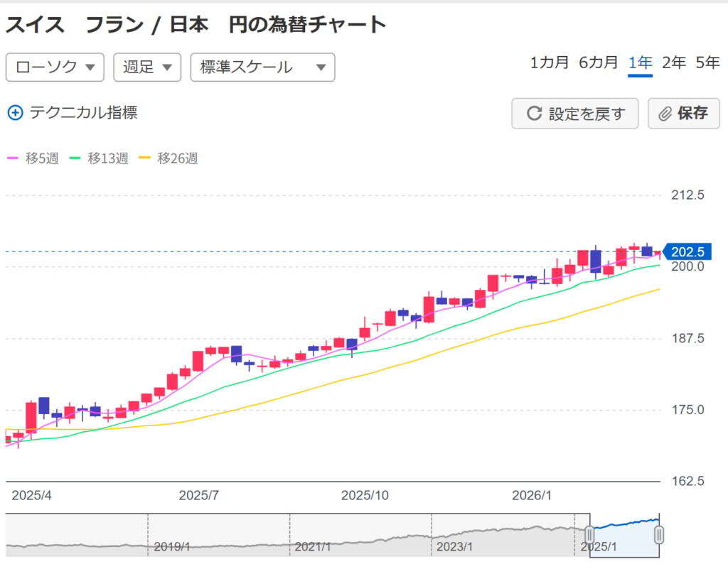Switch to the 5年 period tab
Screen dimensions: 728x569
click(x=707, y=63)
